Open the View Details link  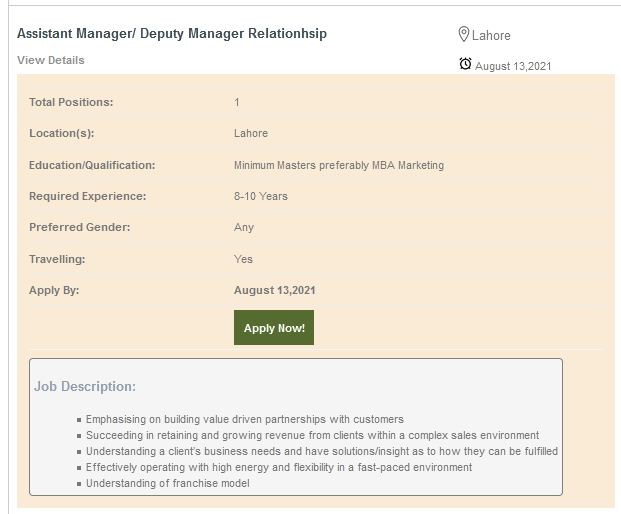[51, 60]
